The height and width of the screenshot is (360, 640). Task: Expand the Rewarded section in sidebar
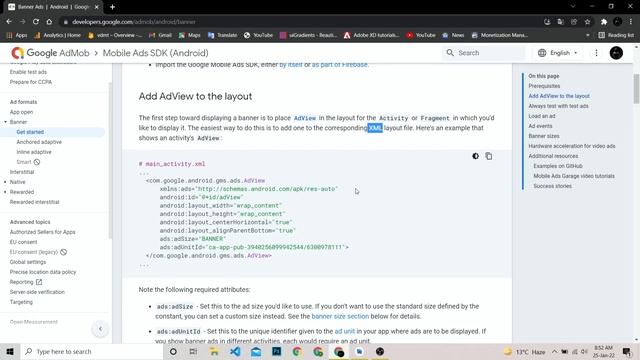(x=6, y=192)
